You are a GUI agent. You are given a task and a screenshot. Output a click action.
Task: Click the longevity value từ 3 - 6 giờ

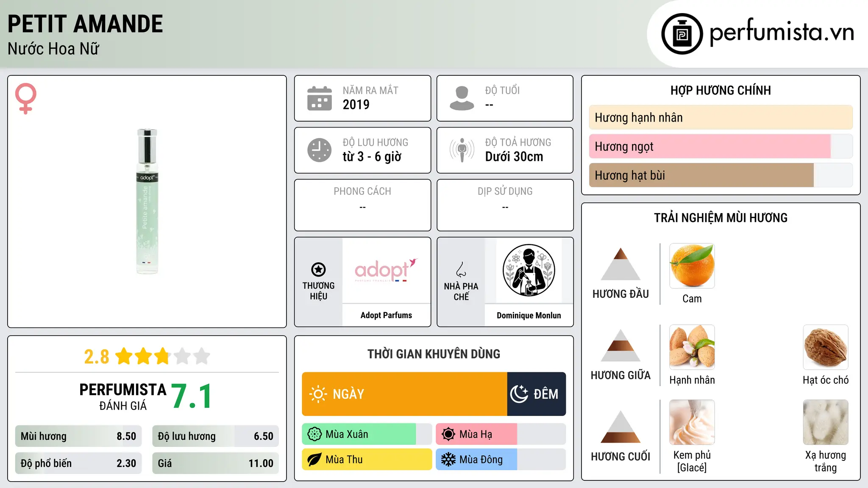click(x=372, y=157)
